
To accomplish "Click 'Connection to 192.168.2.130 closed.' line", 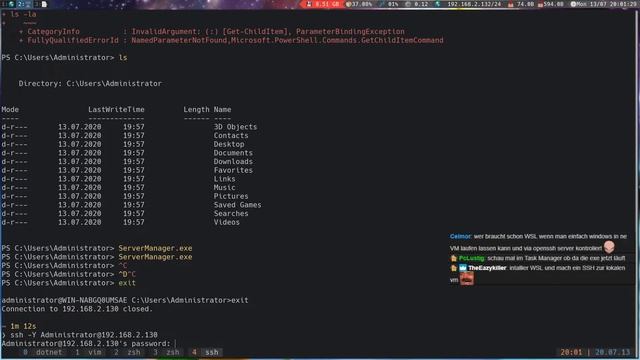I will pos(77,309).
